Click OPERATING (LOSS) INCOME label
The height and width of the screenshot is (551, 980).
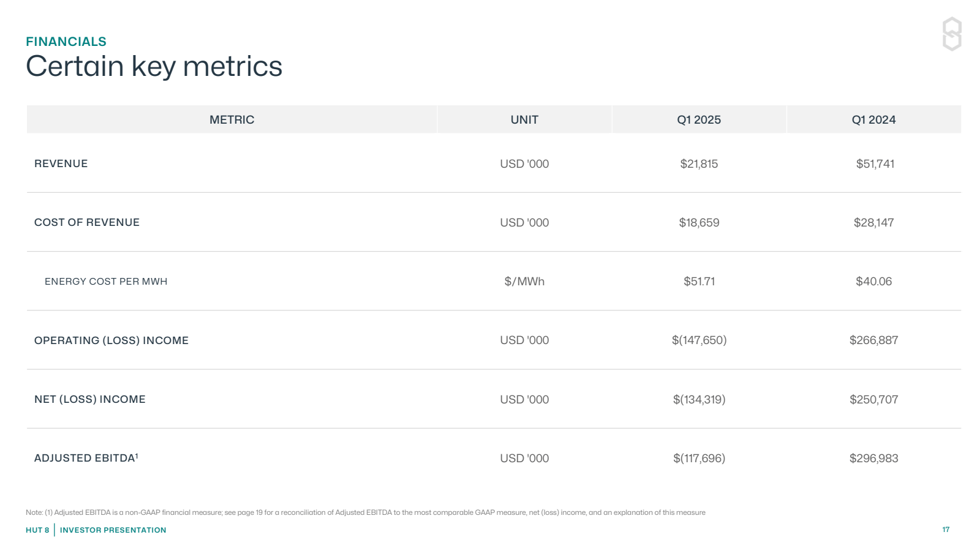tap(111, 340)
